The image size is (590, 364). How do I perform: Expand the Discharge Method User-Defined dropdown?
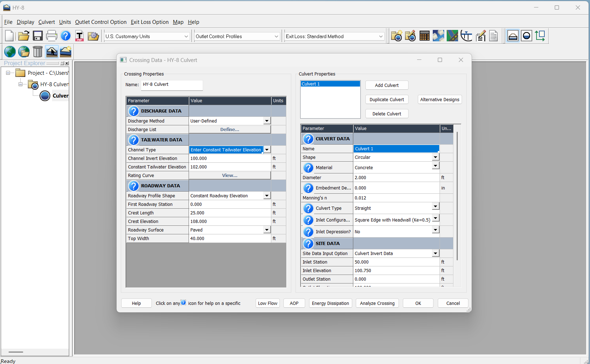(267, 121)
